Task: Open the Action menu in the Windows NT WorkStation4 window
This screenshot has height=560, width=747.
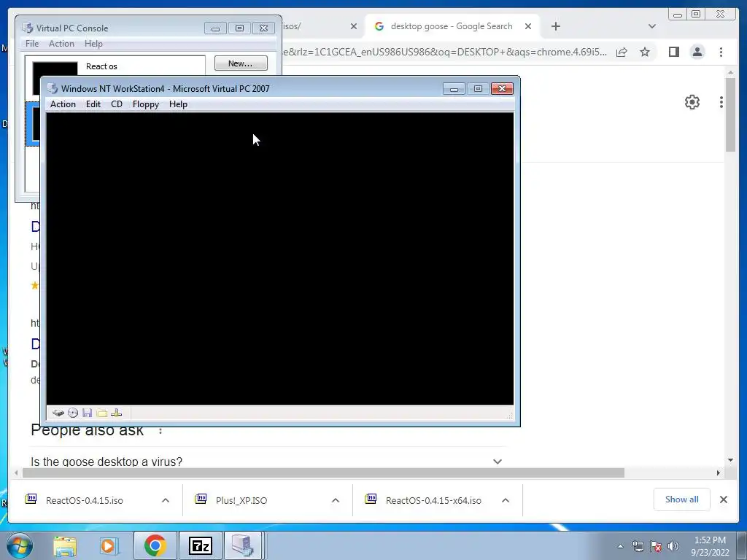Action: click(x=63, y=104)
